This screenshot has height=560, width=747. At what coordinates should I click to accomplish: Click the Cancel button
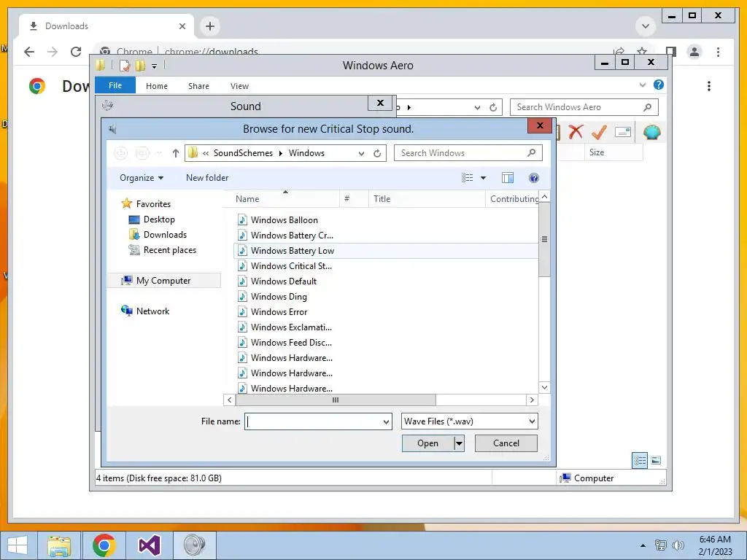pos(506,443)
